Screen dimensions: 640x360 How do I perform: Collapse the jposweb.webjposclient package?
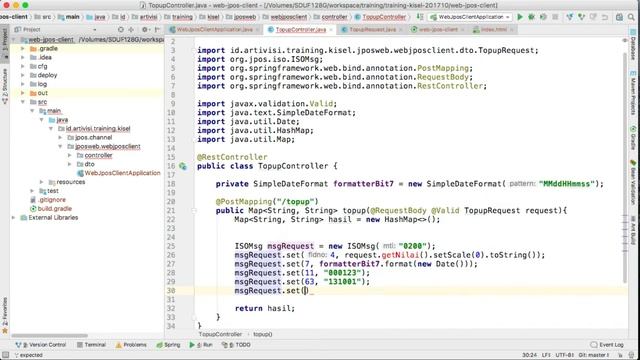pos(60,147)
